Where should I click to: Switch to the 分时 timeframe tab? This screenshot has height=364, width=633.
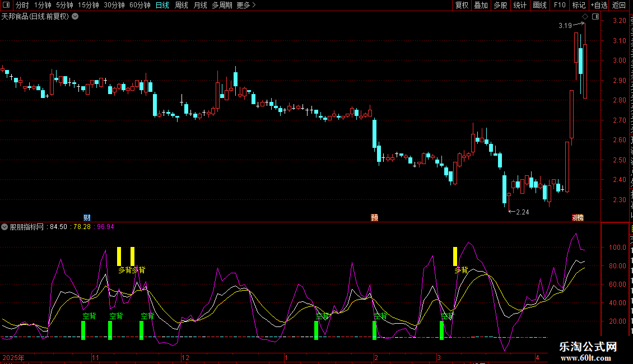click(x=22, y=5)
